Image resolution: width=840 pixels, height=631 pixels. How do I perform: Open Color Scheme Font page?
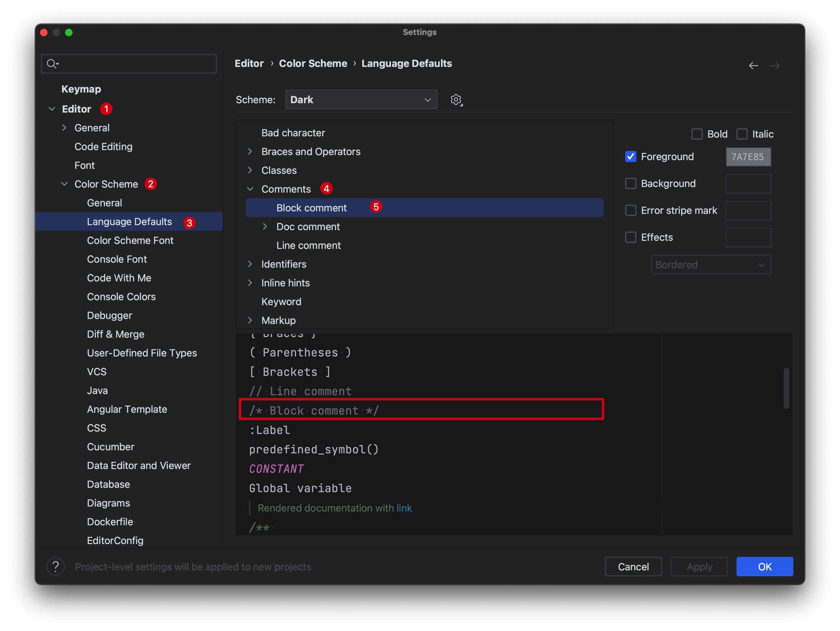tap(130, 240)
